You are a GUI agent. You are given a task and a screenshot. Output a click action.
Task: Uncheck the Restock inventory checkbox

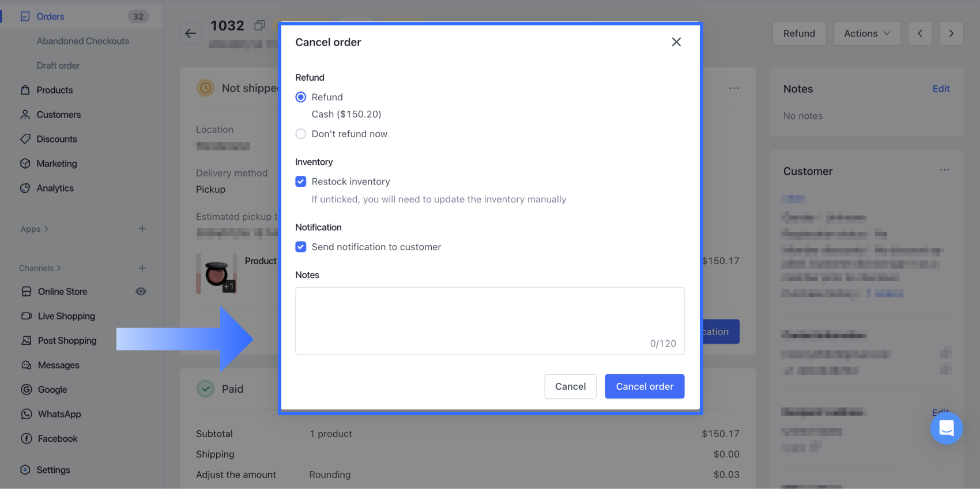point(301,182)
